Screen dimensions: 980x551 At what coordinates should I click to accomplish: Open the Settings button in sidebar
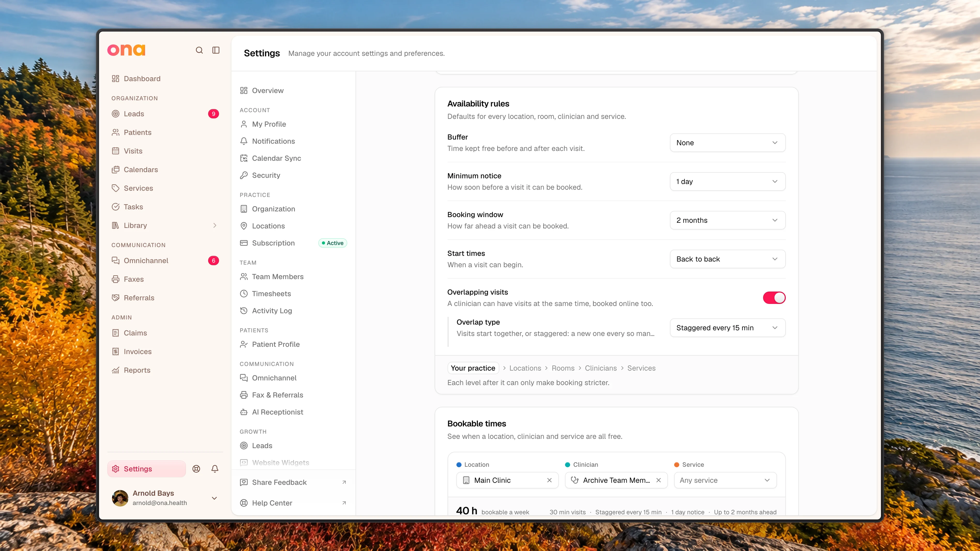pyautogui.click(x=146, y=469)
